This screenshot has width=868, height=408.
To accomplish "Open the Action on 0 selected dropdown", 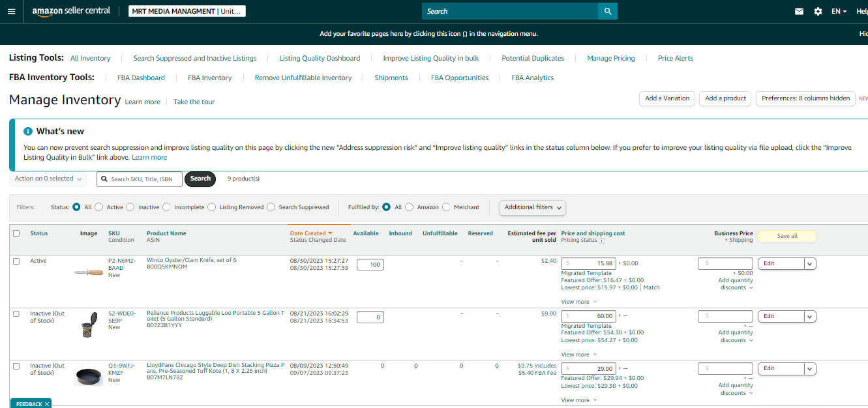I will pyautogui.click(x=49, y=179).
